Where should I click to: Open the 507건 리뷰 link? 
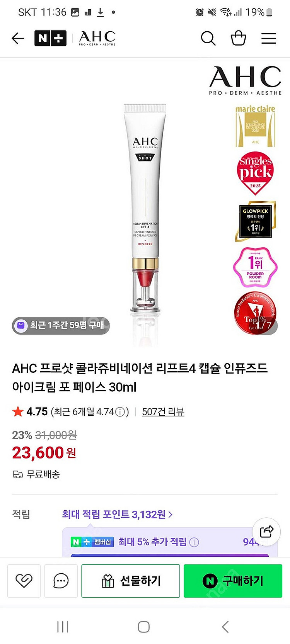coord(163,412)
